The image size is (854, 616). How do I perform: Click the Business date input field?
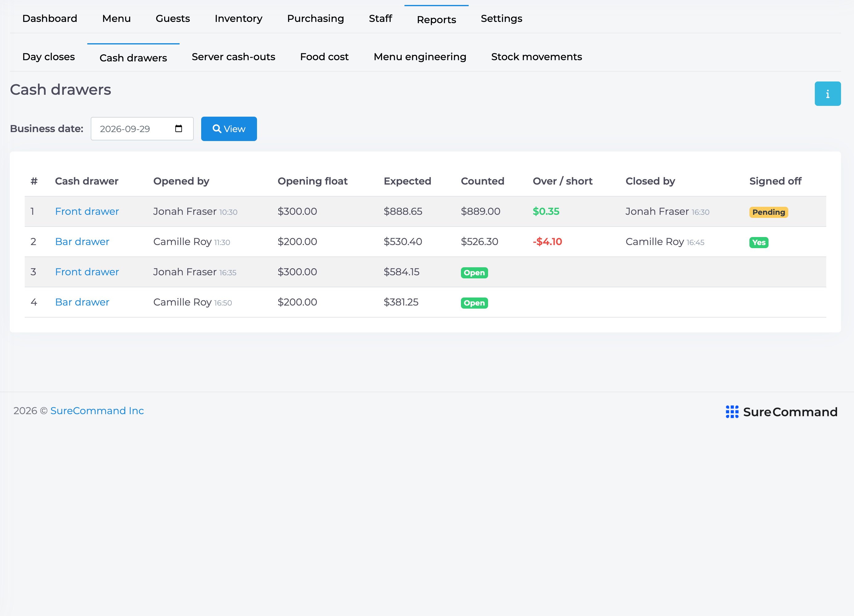pyautogui.click(x=142, y=129)
